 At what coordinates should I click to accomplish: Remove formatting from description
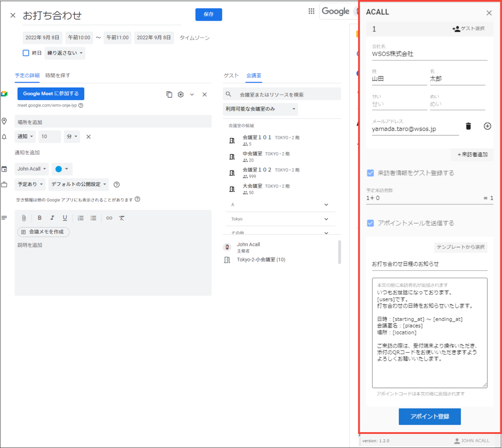(x=122, y=218)
